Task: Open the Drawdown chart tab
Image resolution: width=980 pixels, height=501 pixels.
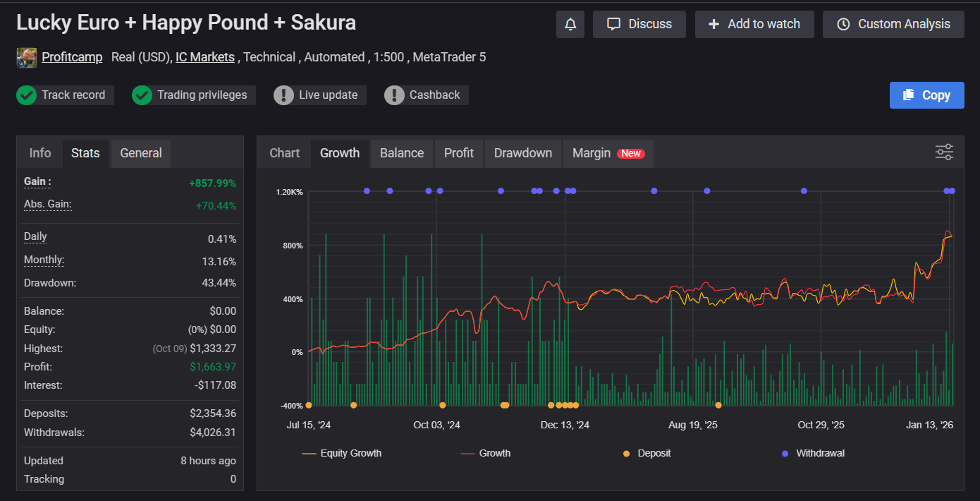Action: coord(522,153)
